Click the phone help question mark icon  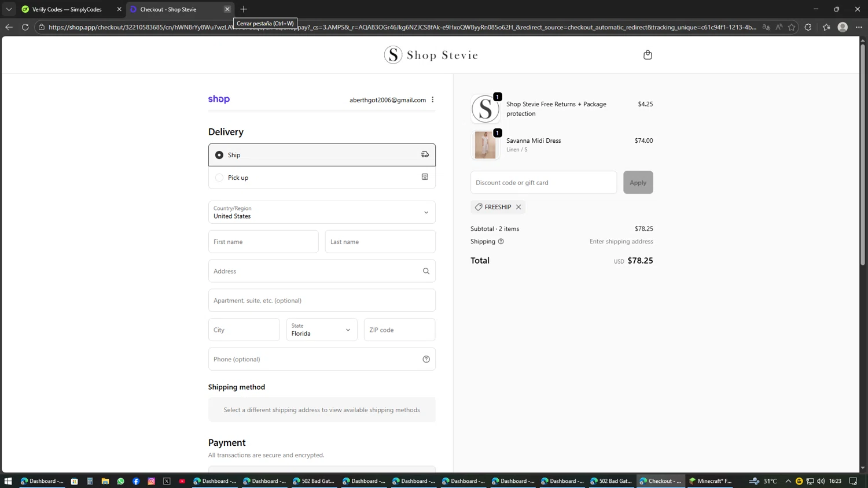[426, 359]
